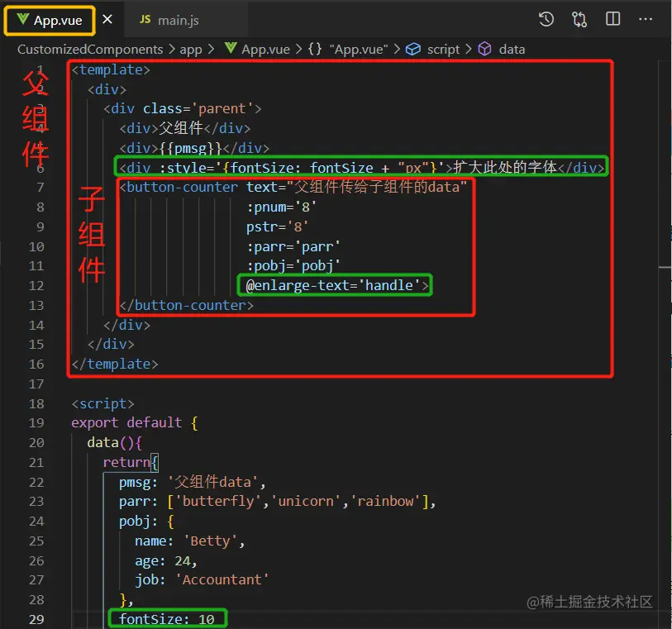Screen dimensions: 672x629
Task: Click the Vue logo icon on App.vue tab
Action: [x=22, y=19]
